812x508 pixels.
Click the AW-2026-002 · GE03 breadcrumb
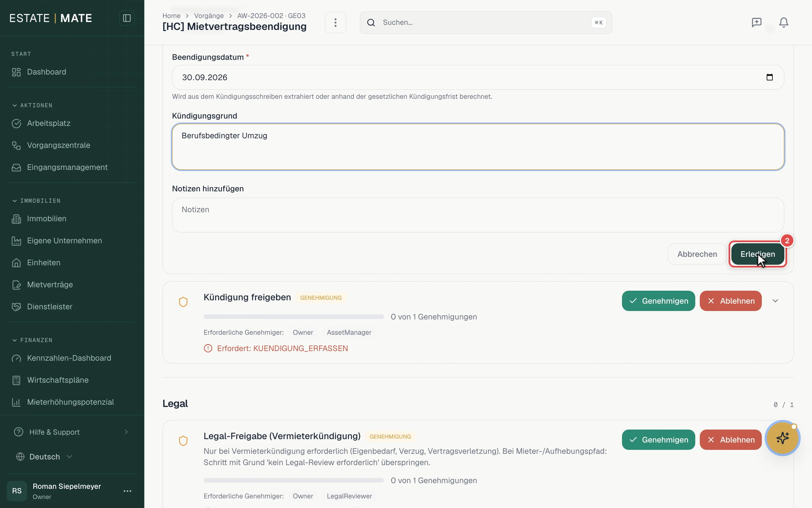(271, 16)
